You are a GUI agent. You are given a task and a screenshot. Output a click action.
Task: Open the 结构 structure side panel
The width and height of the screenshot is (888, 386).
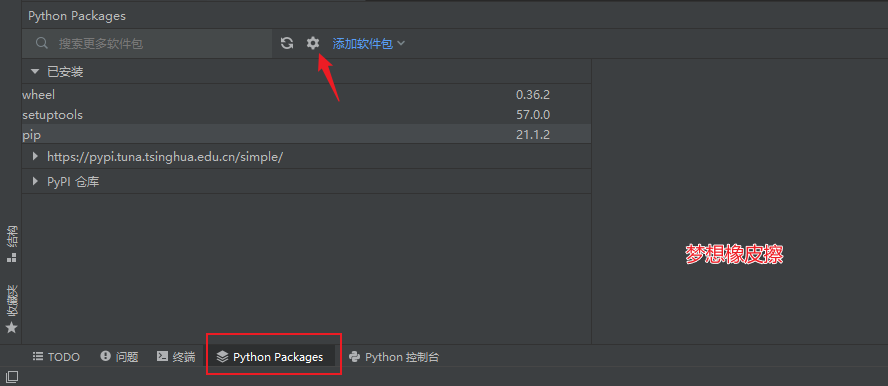11,244
